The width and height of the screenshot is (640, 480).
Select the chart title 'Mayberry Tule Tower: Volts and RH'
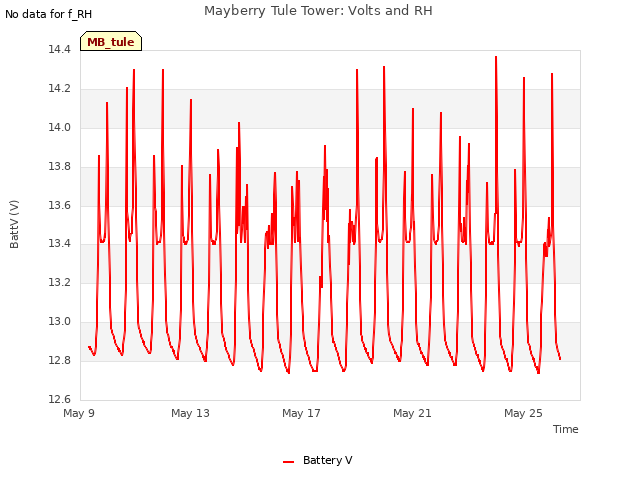(x=318, y=11)
